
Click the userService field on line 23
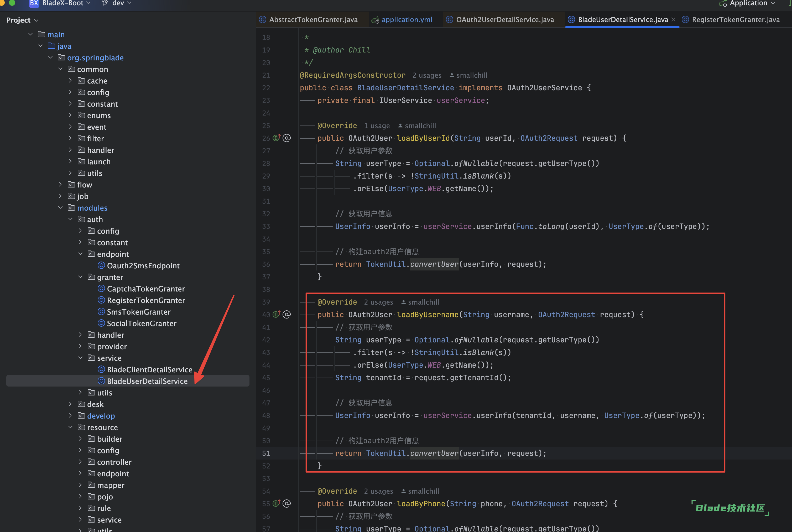[x=461, y=100]
